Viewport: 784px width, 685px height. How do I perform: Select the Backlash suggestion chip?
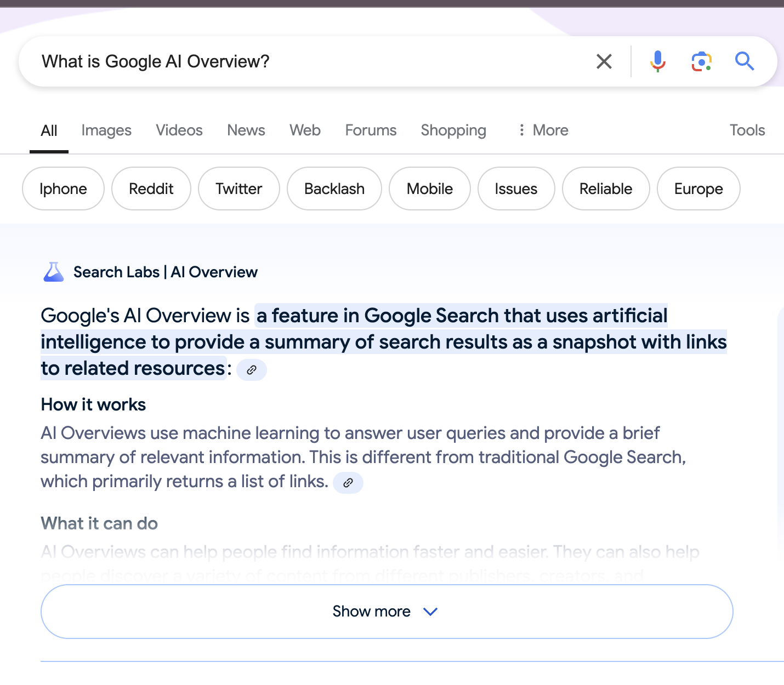coord(334,189)
